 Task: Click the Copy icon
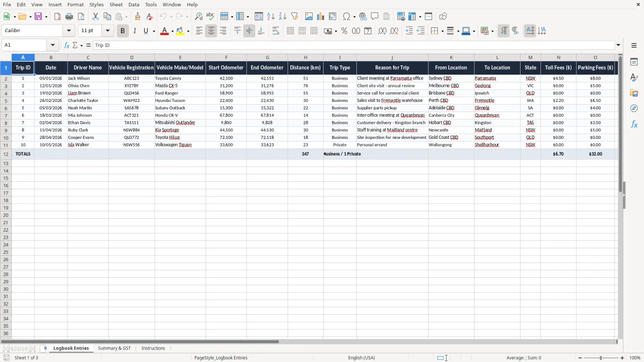107,17
